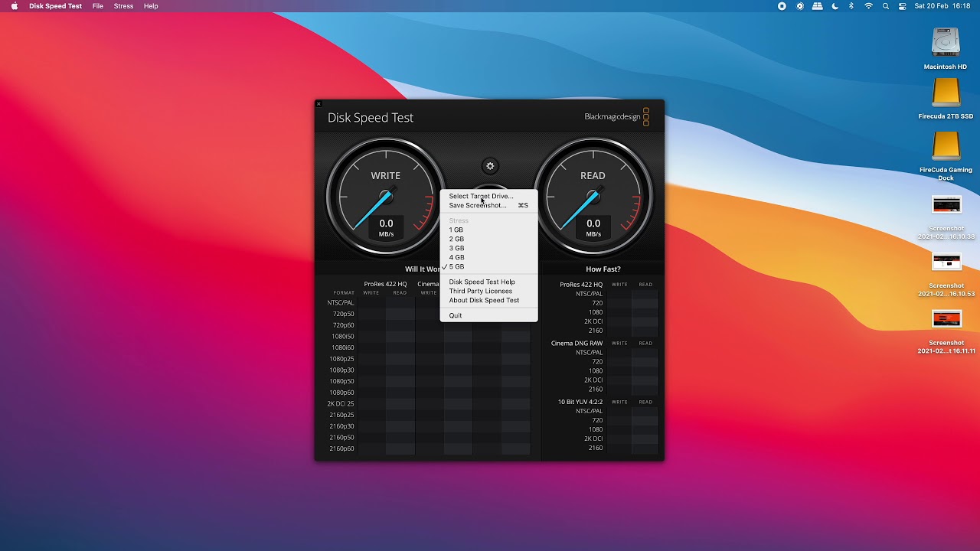Click the '10 Bit YUV 4:2:2' heading
Viewport: 980px width, 551px height.
[x=580, y=402]
